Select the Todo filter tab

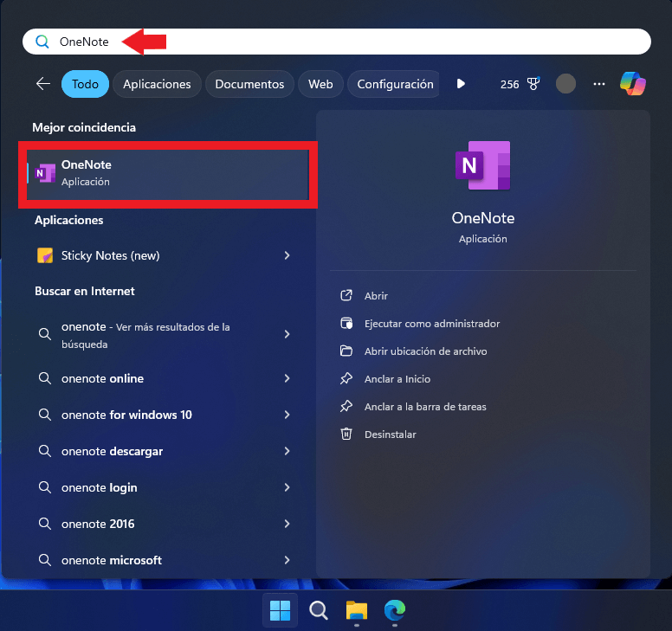[x=85, y=84]
